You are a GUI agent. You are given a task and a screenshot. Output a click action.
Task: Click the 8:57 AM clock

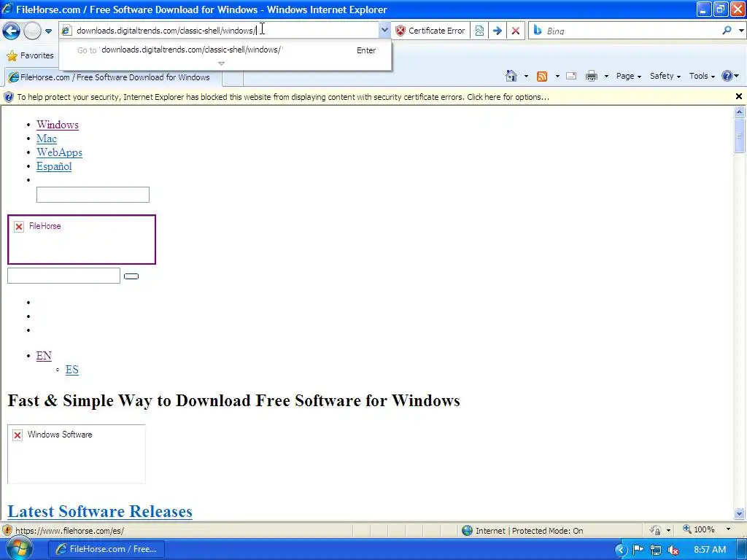710,550
